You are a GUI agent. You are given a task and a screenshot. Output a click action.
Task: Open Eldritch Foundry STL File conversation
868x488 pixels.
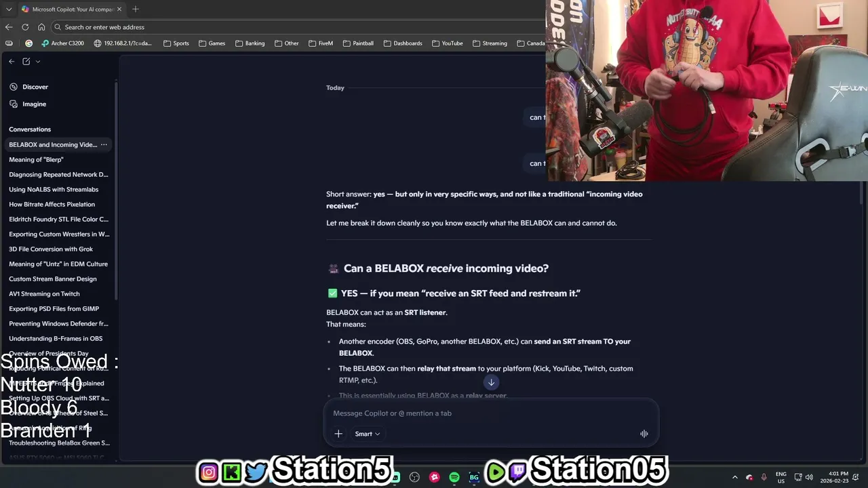58,219
